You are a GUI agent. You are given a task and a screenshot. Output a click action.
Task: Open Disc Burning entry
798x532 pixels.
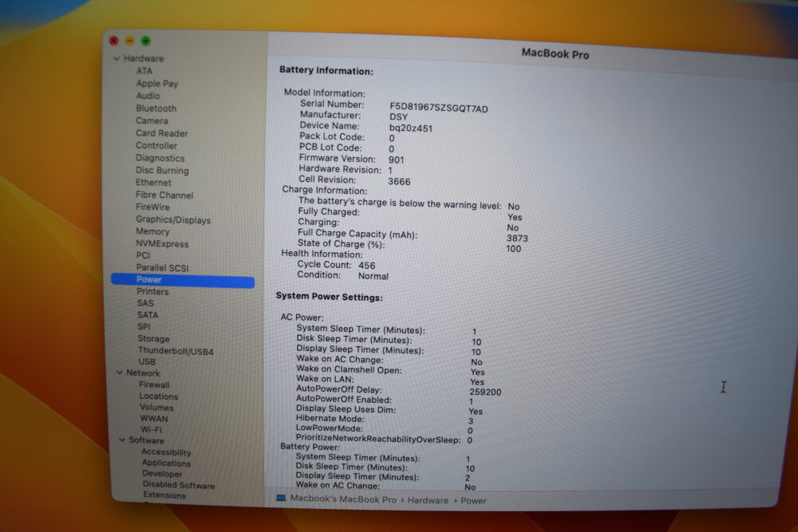coord(162,171)
